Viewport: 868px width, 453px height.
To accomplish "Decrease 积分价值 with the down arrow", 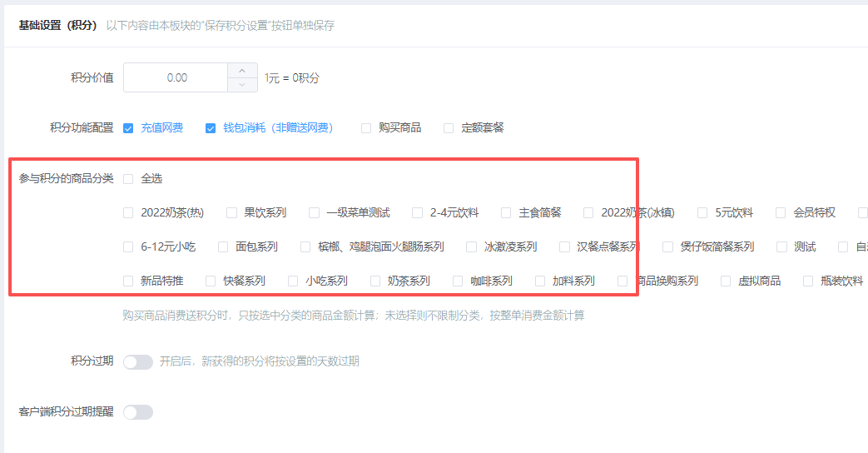I will 242,85.
